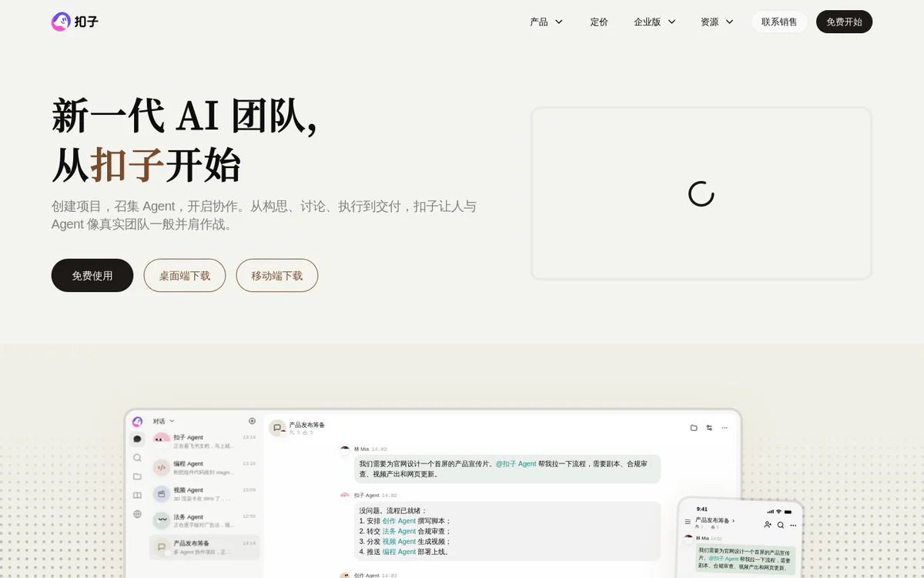Click the 扣子 logo in the header
Image resolution: width=924 pixels, height=578 pixels.
tap(75, 22)
